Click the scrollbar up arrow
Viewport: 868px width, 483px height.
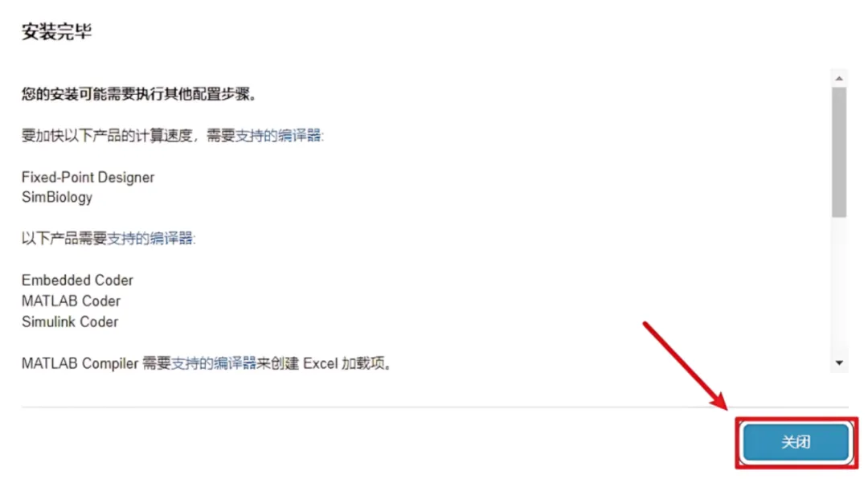(x=839, y=78)
